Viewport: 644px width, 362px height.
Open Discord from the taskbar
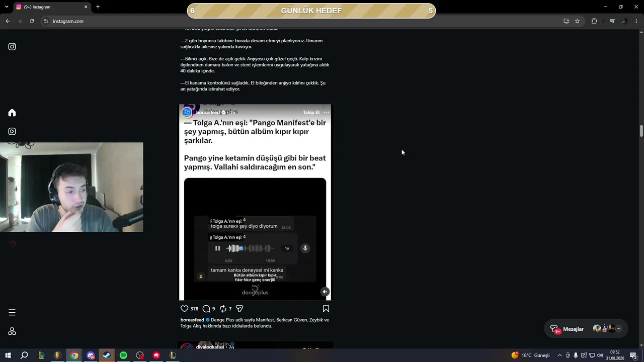(x=91, y=355)
